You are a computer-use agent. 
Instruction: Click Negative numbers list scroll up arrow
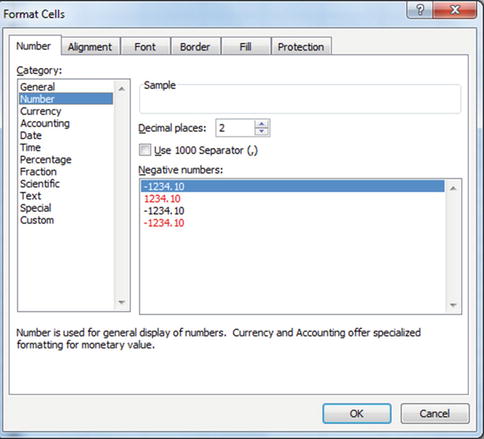(453, 188)
